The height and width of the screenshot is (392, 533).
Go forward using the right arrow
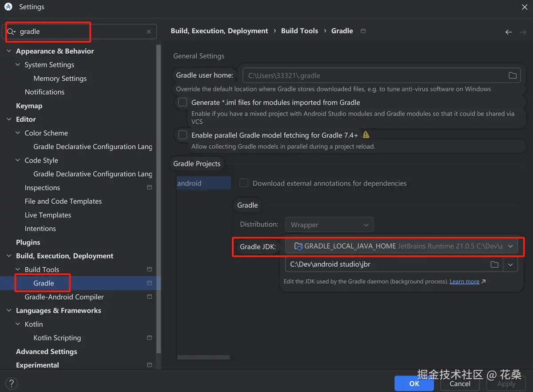click(x=523, y=32)
